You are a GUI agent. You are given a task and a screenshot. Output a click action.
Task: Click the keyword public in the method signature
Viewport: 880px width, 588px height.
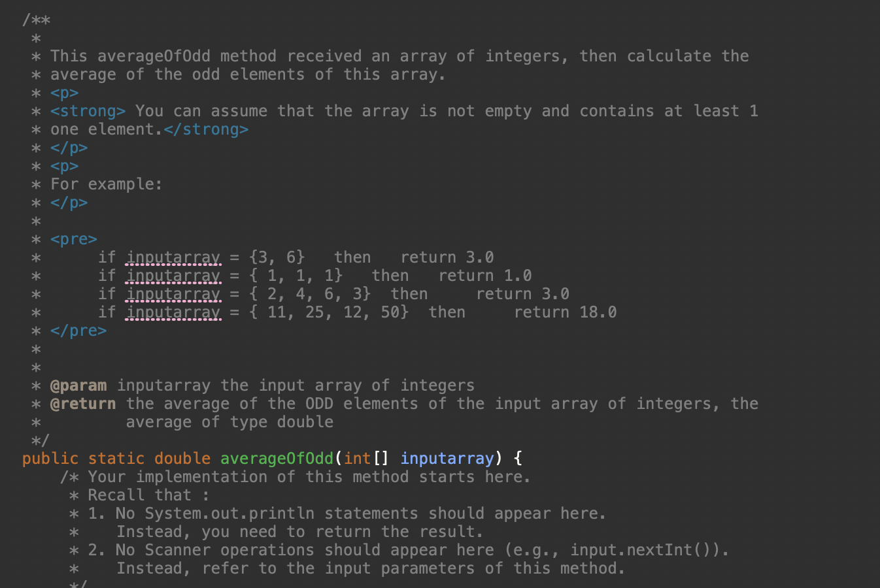click(x=49, y=458)
